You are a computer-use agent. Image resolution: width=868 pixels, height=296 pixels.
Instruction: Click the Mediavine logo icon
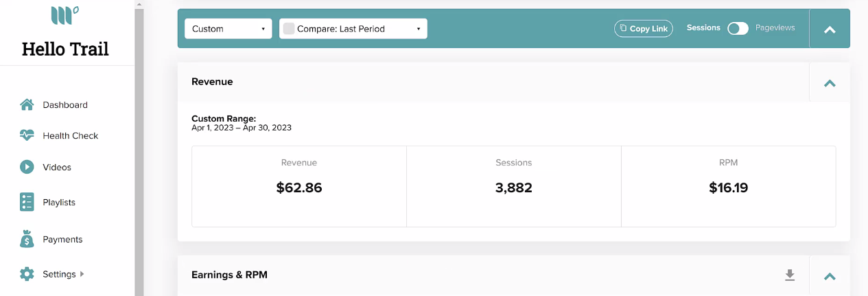point(64,16)
